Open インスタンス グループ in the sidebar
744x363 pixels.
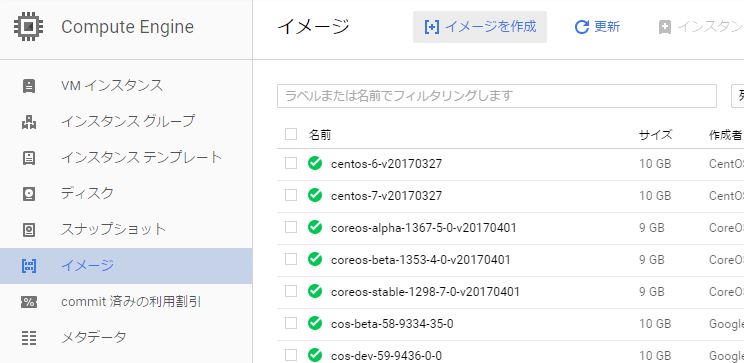(x=126, y=122)
